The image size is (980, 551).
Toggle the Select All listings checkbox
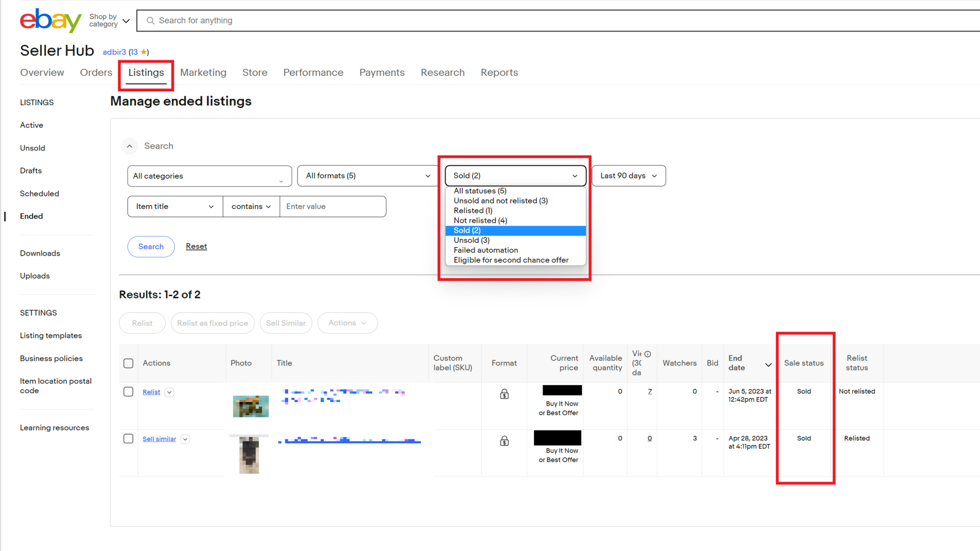tap(128, 363)
